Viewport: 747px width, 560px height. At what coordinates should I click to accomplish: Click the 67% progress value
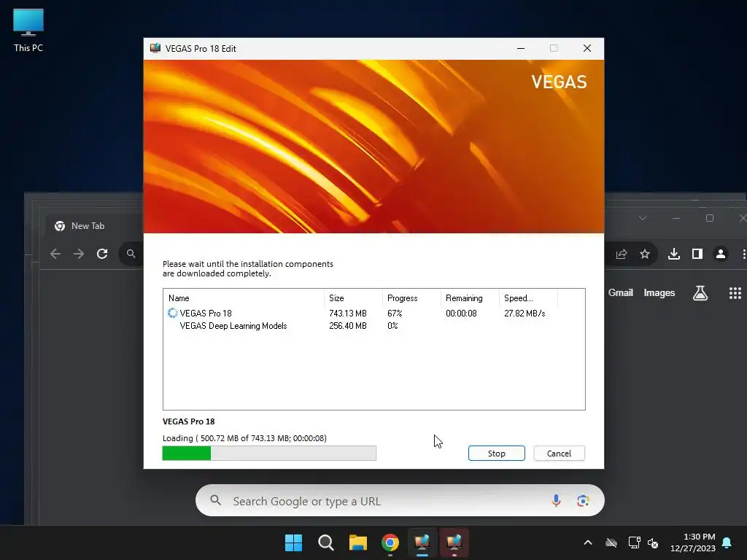tap(395, 314)
